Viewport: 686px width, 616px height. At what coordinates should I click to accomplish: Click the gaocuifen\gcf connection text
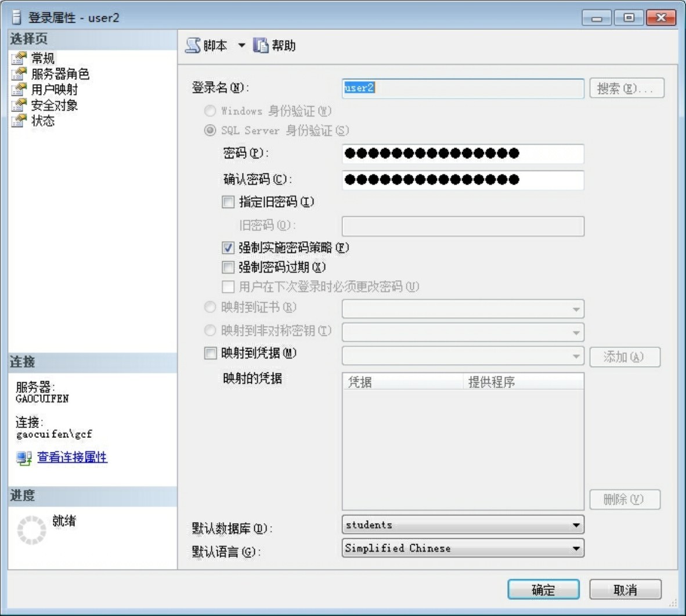[54, 434]
